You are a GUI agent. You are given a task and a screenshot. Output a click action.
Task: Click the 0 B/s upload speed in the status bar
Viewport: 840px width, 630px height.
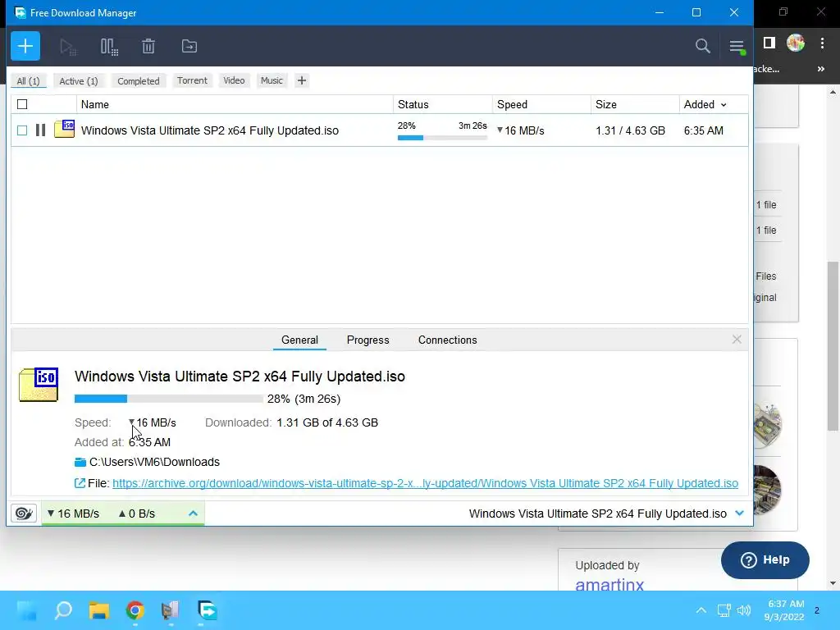137,514
